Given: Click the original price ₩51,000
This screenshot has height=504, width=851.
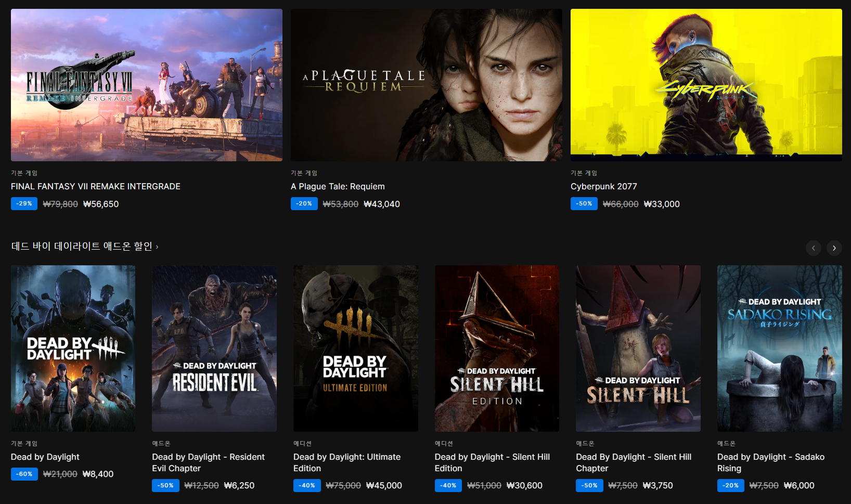Looking at the screenshot, I should point(484,485).
